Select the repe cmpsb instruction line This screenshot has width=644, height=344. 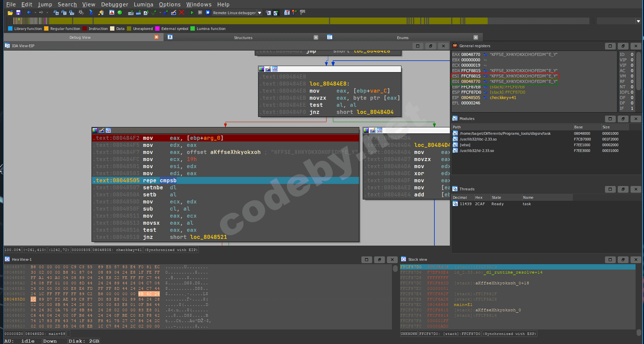(225, 180)
